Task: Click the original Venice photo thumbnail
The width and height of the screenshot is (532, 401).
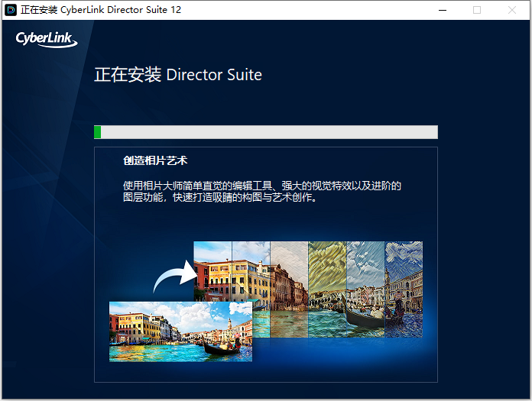Action: point(180,331)
